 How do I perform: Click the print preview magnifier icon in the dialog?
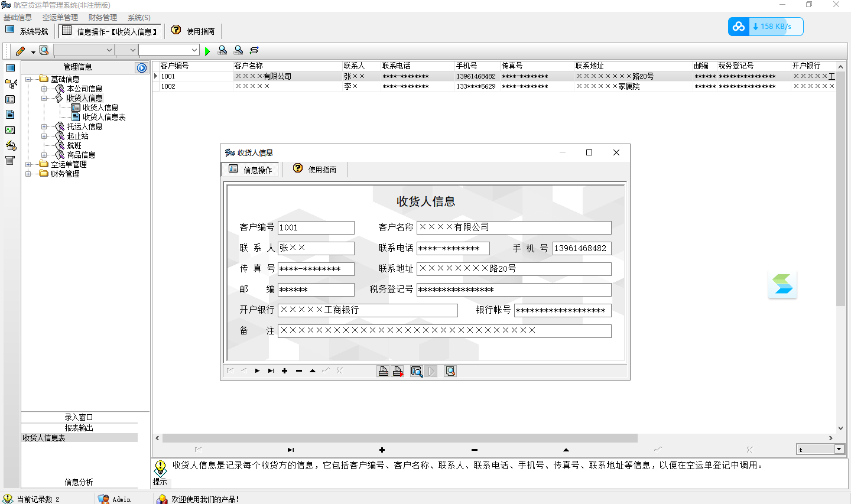[x=417, y=371]
